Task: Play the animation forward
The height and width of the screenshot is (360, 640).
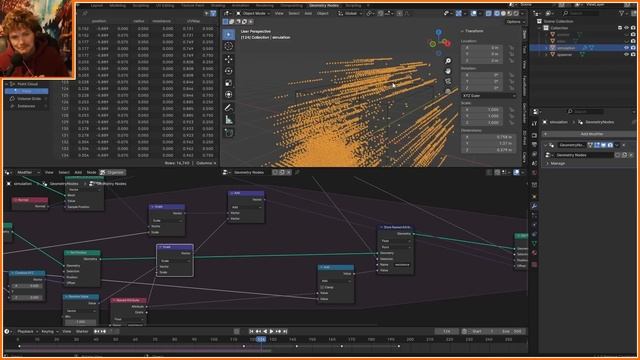Action: click(x=271, y=331)
